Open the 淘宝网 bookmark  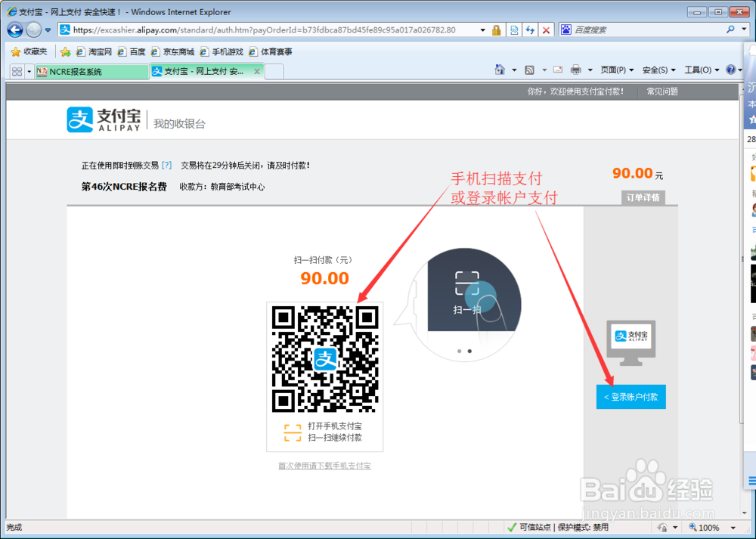coord(94,51)
